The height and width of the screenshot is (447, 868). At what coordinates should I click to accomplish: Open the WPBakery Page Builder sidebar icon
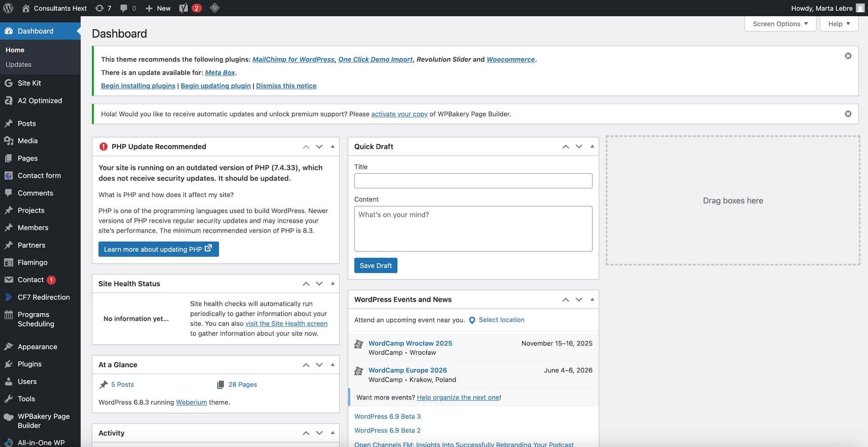pos(9,417)
